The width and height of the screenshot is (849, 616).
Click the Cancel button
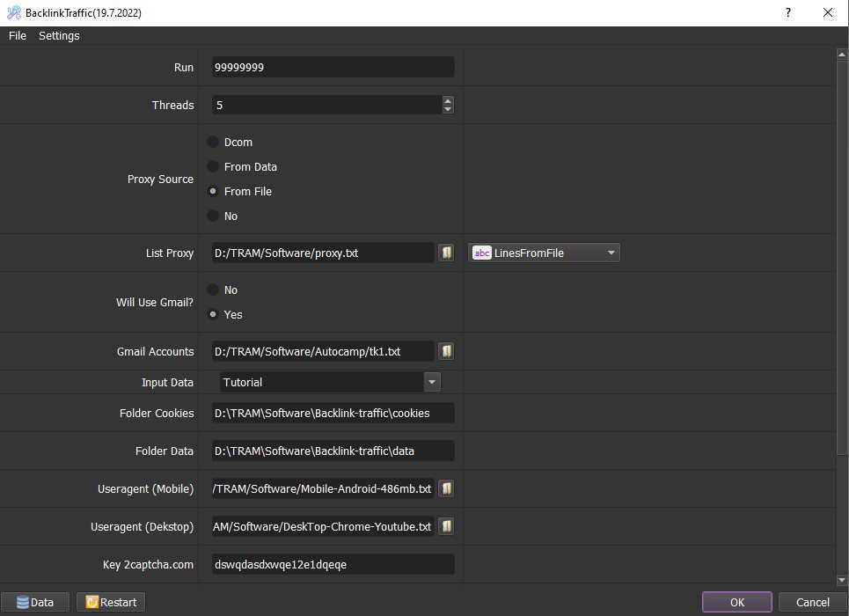(812, 602)
